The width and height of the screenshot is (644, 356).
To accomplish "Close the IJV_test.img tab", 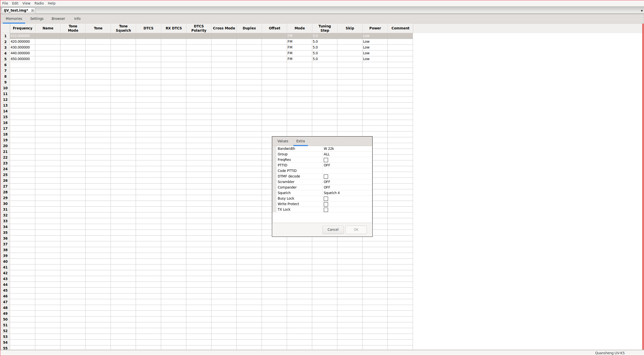I will click(32, 10).
